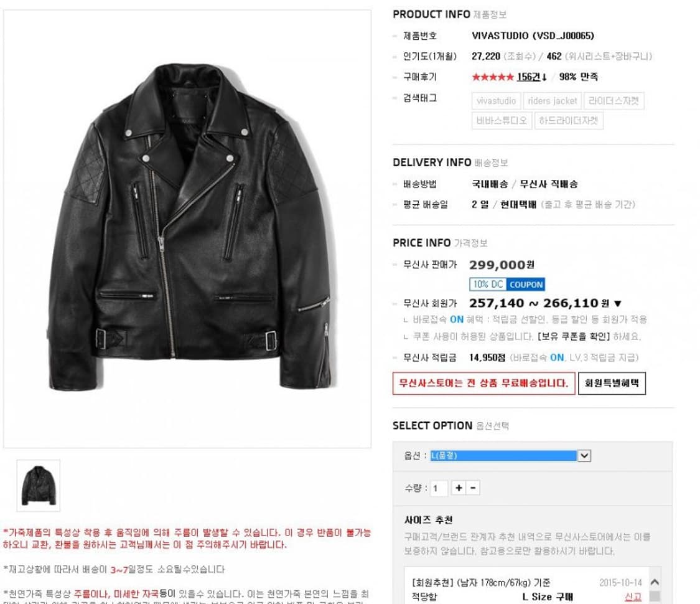This screenshot has height=604, width=700.
Task: Click the 라이더스자켓 search tag
Action: [x=614, y=101]
